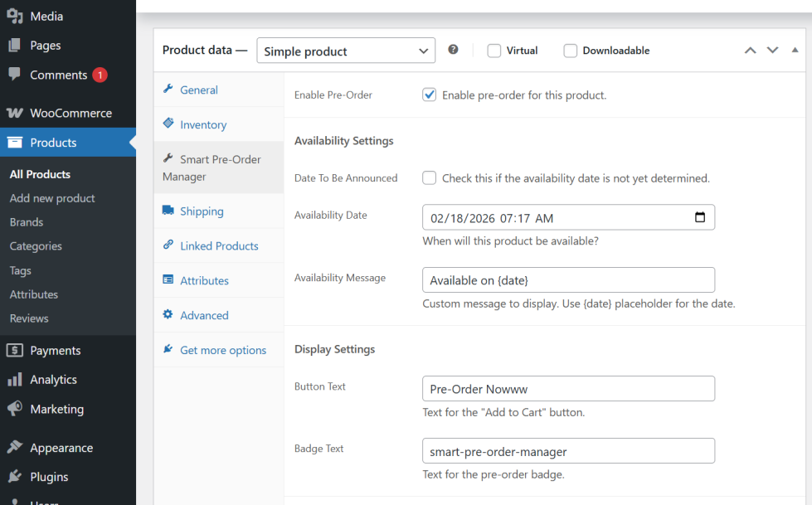Click the Appearance paintbrush icon
Screen dimensions: 812x505
[x=14, y=448]
